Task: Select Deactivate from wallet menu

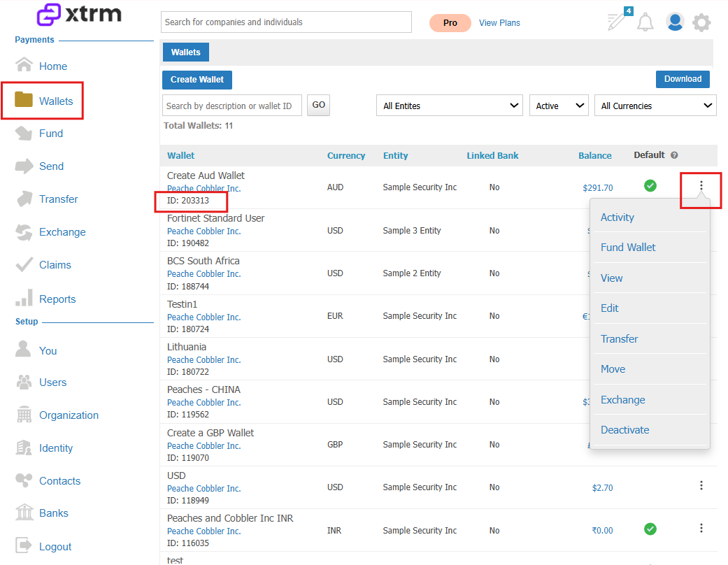Action: (625, 430)
